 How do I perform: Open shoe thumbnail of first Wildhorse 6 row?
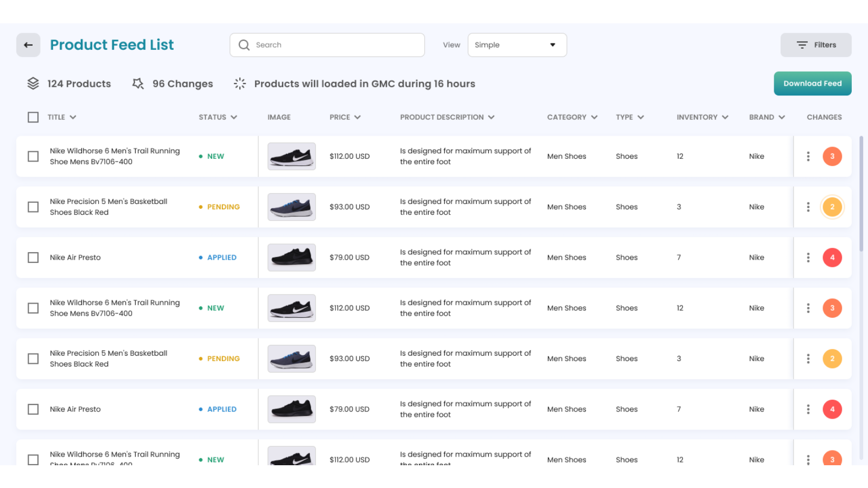292,156
